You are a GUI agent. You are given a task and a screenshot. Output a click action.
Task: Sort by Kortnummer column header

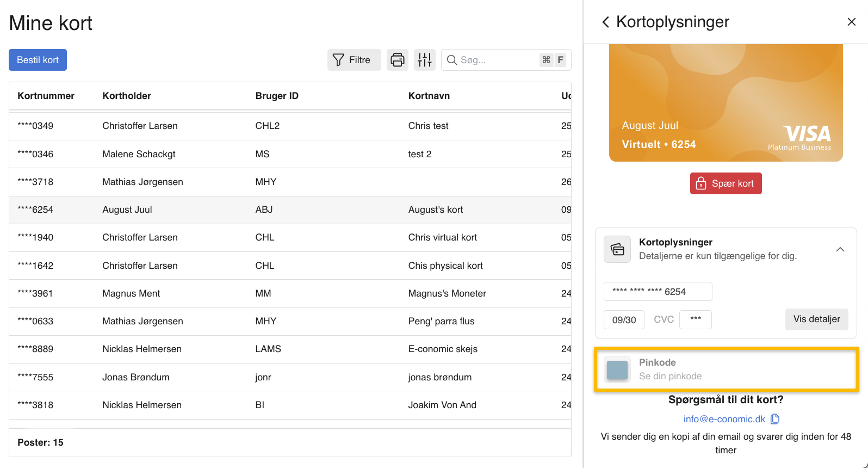click(46, 96)
